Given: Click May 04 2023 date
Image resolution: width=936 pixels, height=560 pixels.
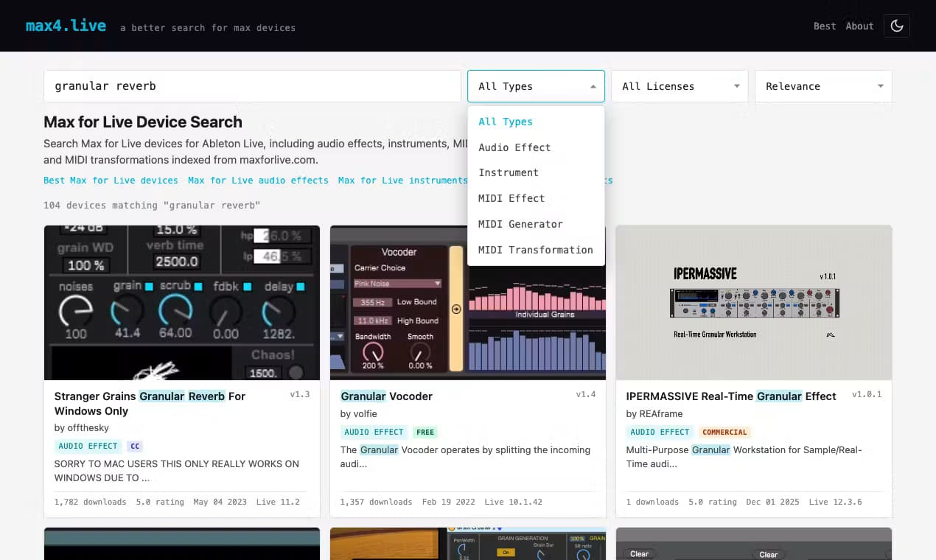Looking at the screenshot, I should 219,502.
